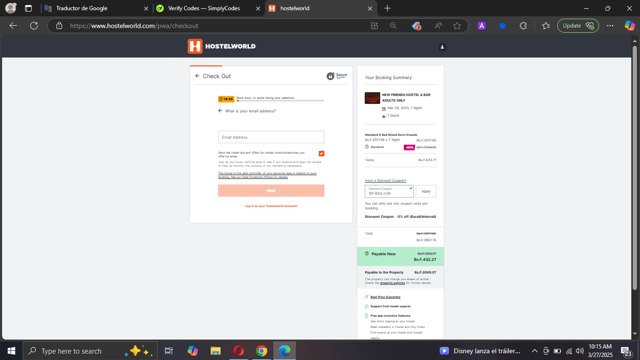640x360 pixels.
Task: Click the calendar icon beside booking date
Action: pyautogui.click(x=384, y=109)
